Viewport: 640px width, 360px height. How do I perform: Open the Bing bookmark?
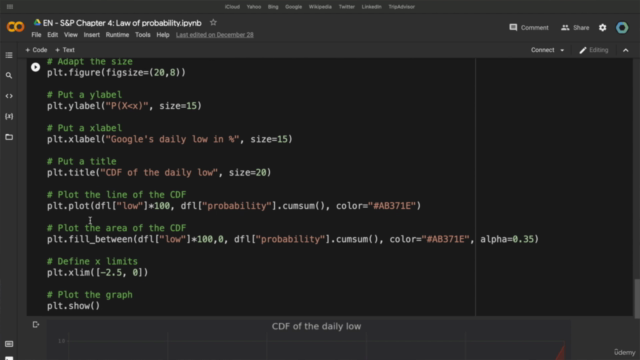click(x=273, y=7)
